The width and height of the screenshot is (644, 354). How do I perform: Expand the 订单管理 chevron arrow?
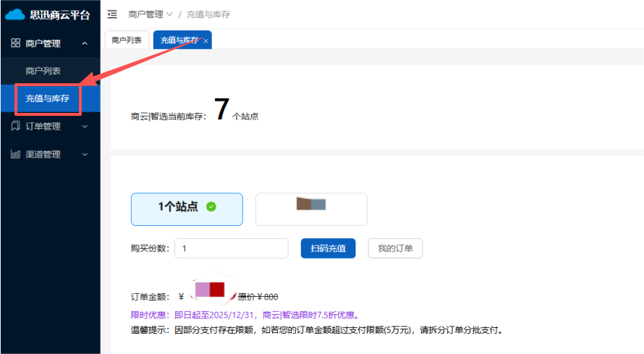(85, 126)
